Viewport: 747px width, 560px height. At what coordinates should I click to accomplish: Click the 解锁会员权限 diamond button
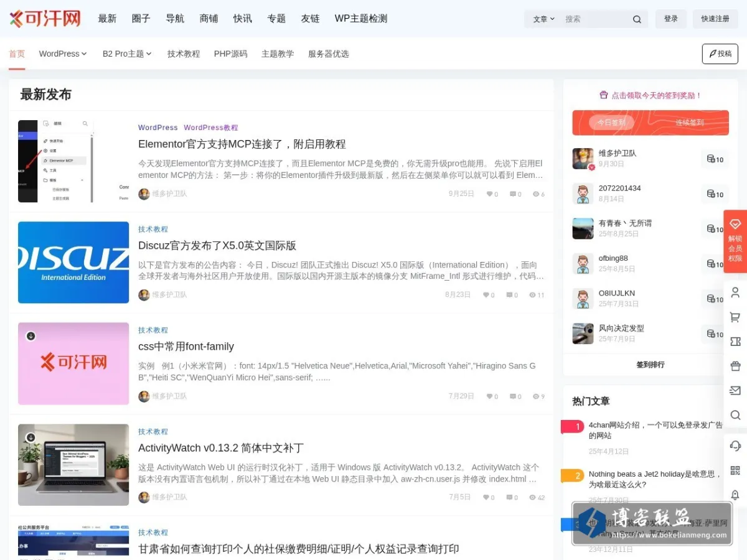735,241
